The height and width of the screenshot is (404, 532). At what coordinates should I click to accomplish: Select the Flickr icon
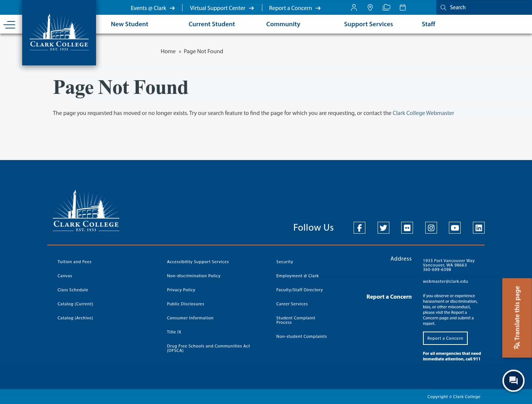pos(407,228)
